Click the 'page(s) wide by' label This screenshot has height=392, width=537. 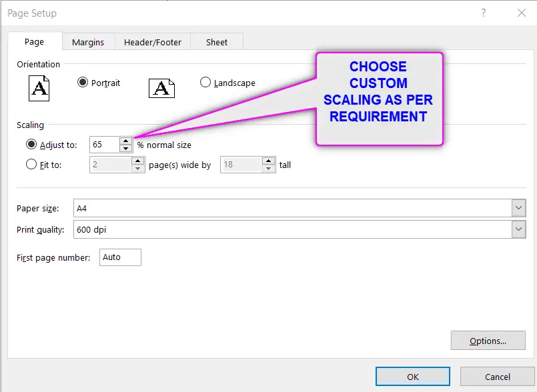[180, 165]
